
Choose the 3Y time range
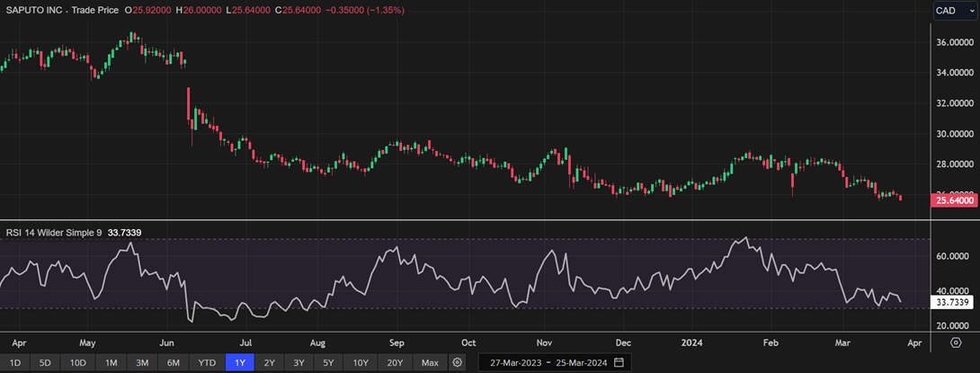[x=298, y=362]
